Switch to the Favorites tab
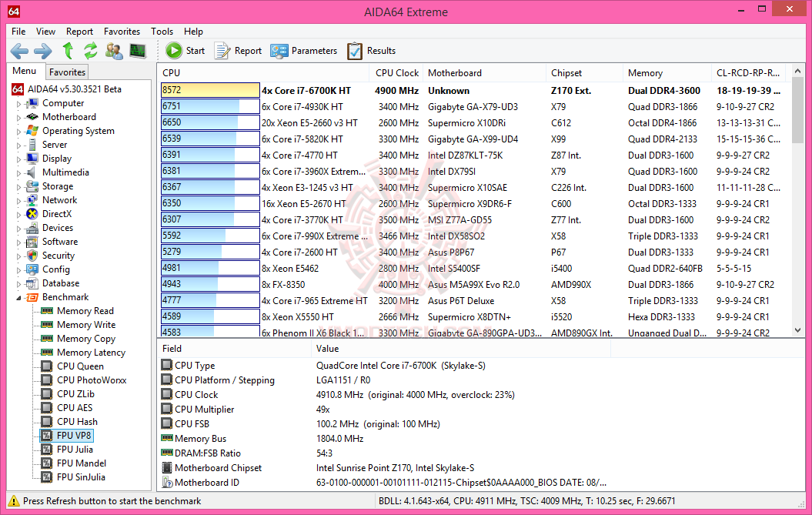Screen dimensions: 812x515 pos(67,72)
